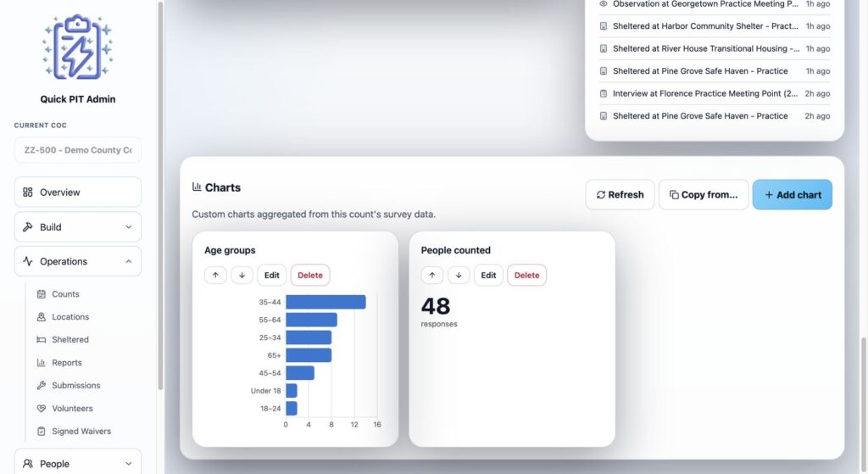Click the Under 18 bar in chart
Image resolution: width=868 pixels, height=474 pixels.
(292, 390)
